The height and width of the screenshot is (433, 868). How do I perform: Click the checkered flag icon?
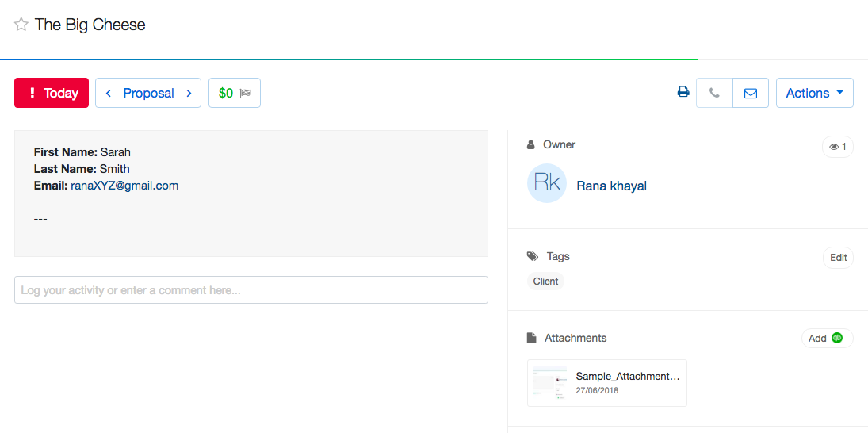[246, 93]
